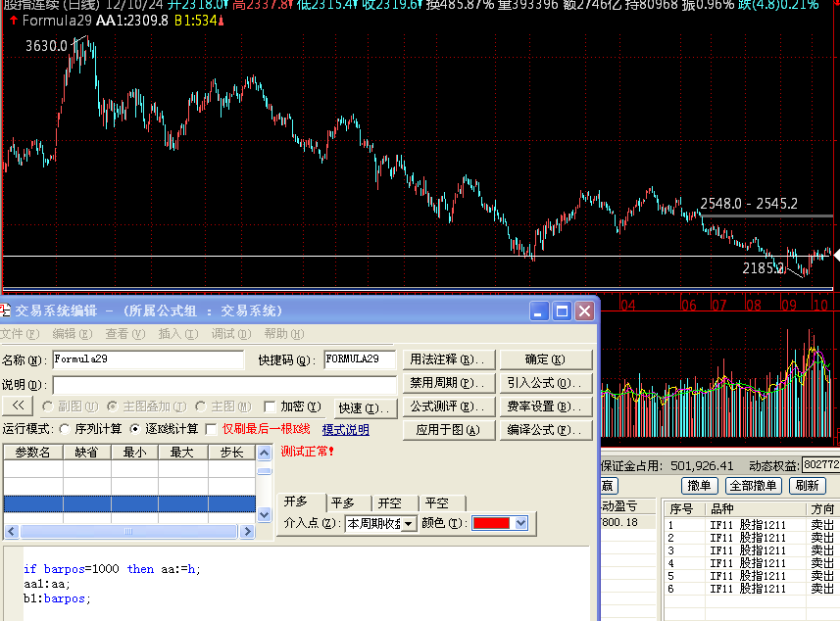Image resolution: width=840 pixels, height=621 pixels.
Task: Open the 调试 menu
Action: [224, 334]
